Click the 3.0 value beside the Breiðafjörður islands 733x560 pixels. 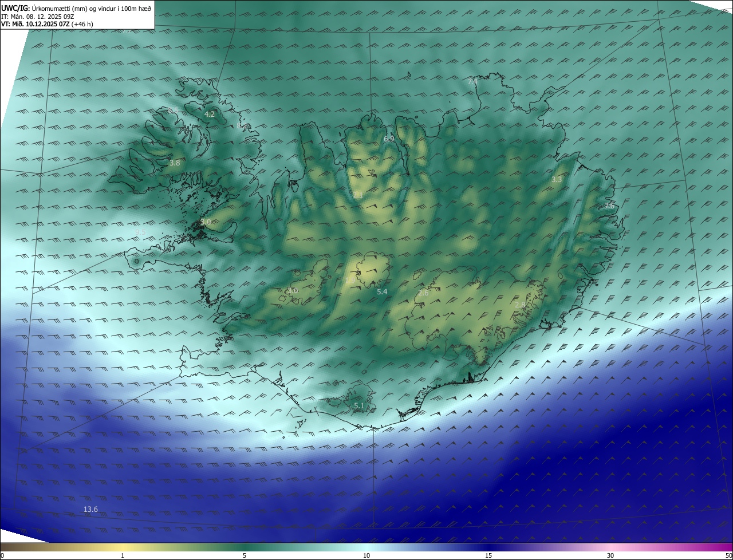206,222
